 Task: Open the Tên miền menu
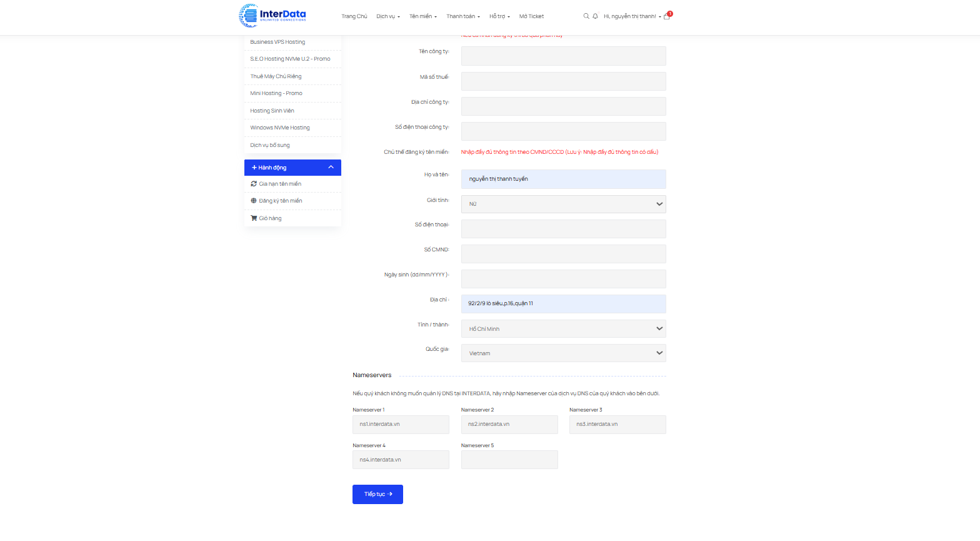click(422, 16)
